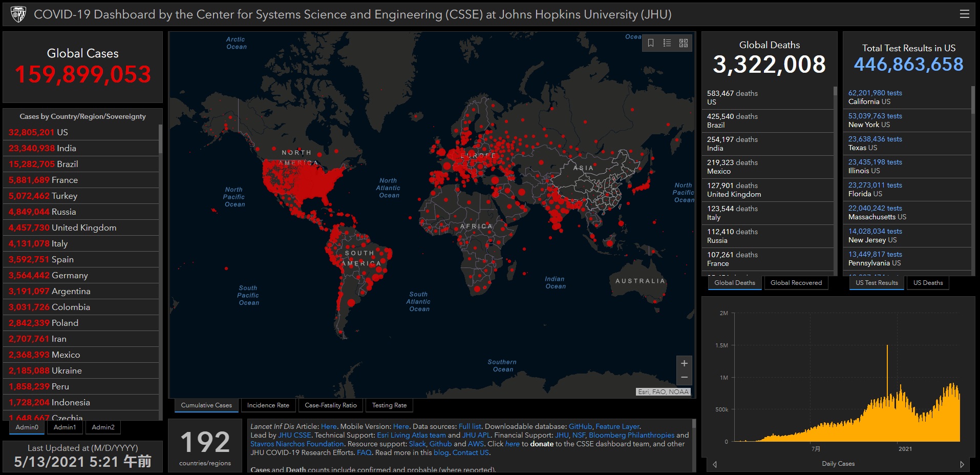Click the FAQ link
The height and width of the screenshot is (475, 980).
point(364,452)
